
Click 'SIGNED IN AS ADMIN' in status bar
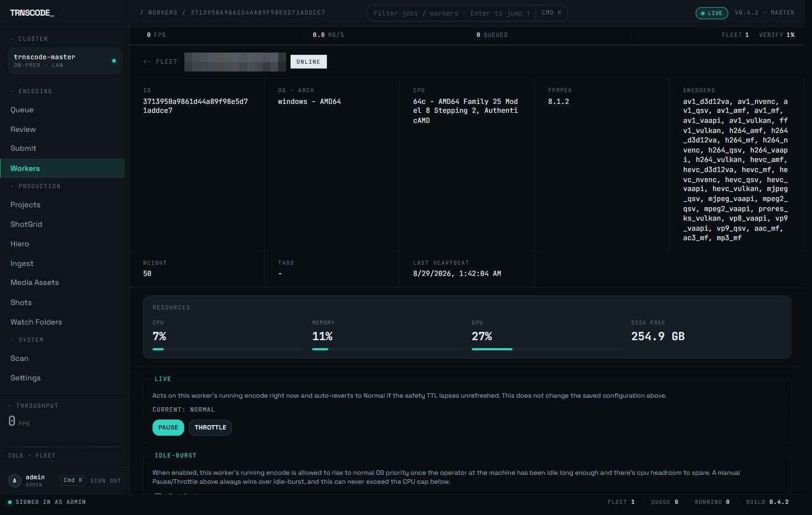pos(50,502)
